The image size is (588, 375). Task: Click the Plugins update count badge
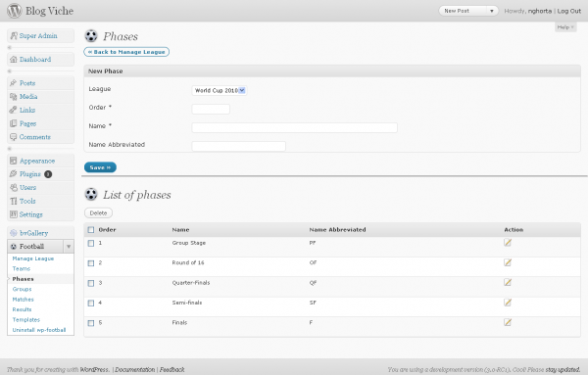tap(48, 174)
